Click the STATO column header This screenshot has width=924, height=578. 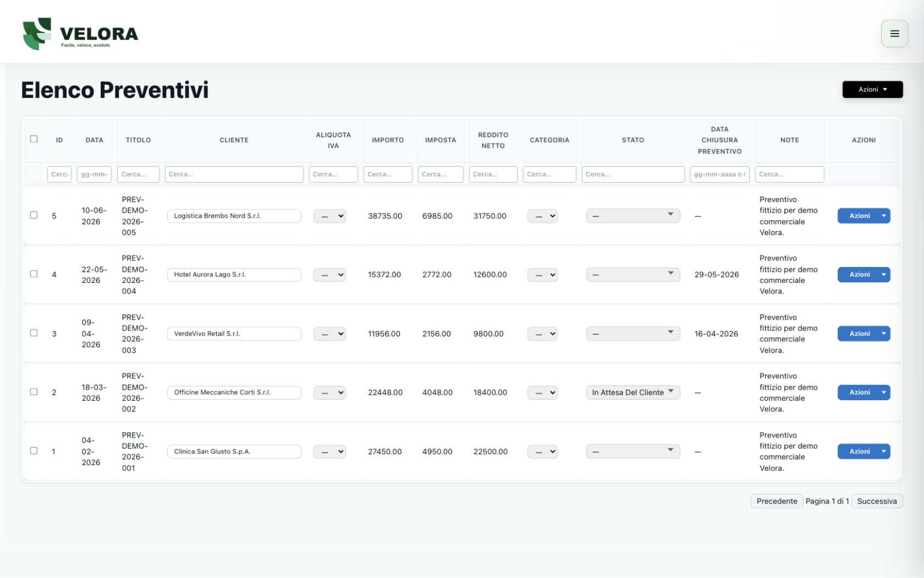tap(633, 140)
